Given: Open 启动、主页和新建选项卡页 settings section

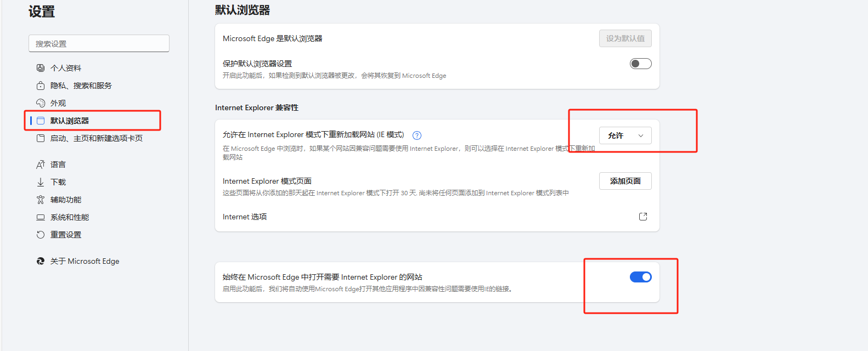Looking at the screenshot, I should [96, 138].
